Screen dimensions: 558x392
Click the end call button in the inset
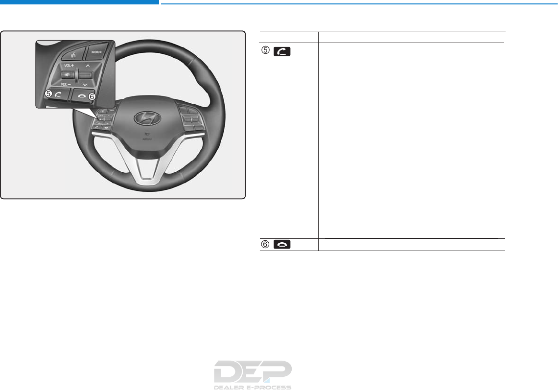coord(82,96)
